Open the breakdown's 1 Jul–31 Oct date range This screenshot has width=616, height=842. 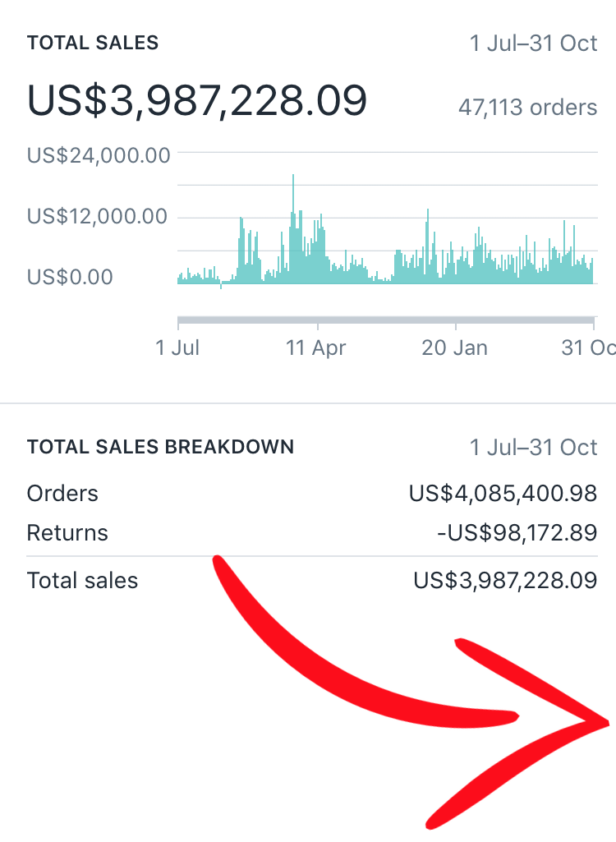[x=533, y=447]
